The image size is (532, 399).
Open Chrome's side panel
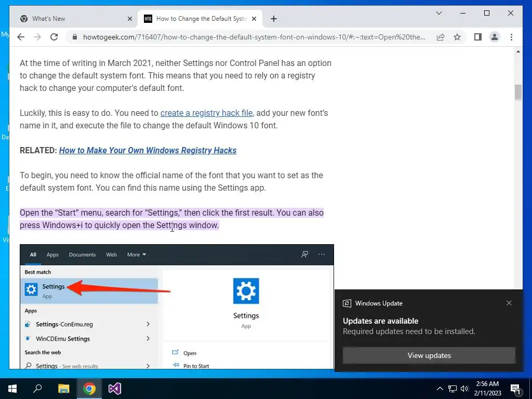(478, 37)
